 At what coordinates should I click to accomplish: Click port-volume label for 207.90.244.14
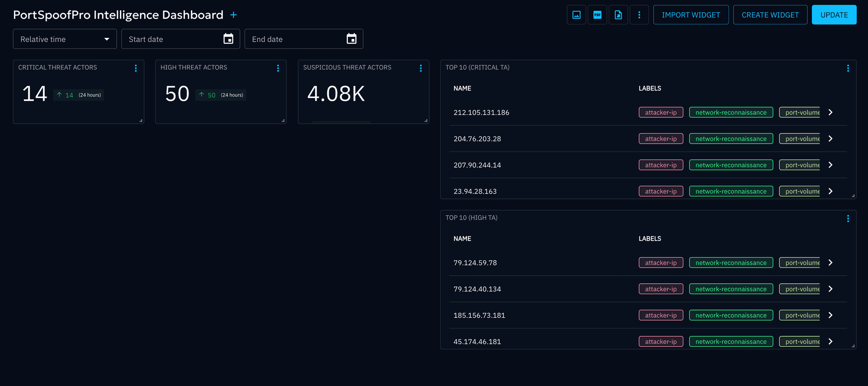coord(800,165)
